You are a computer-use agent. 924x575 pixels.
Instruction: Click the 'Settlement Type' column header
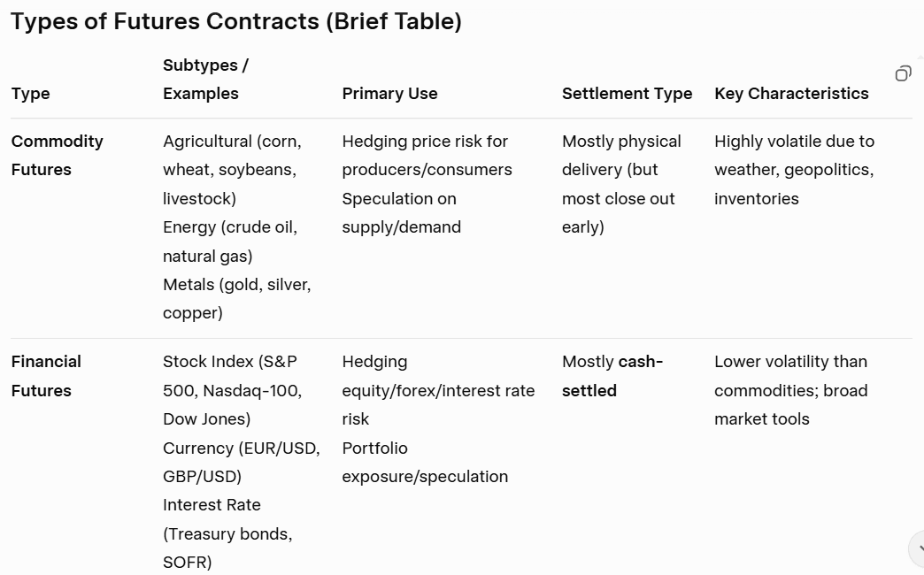coord(627,94)
